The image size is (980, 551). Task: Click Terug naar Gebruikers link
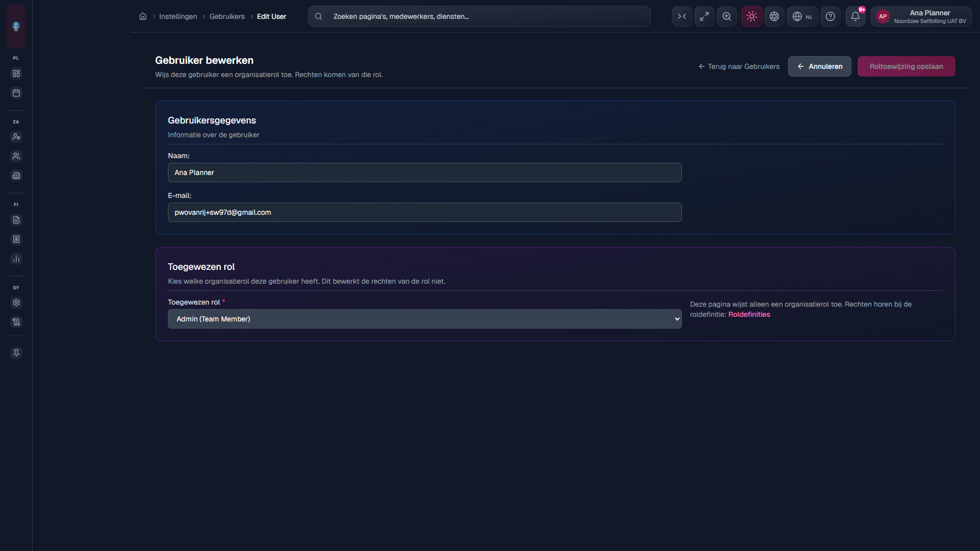coord(739,66)
